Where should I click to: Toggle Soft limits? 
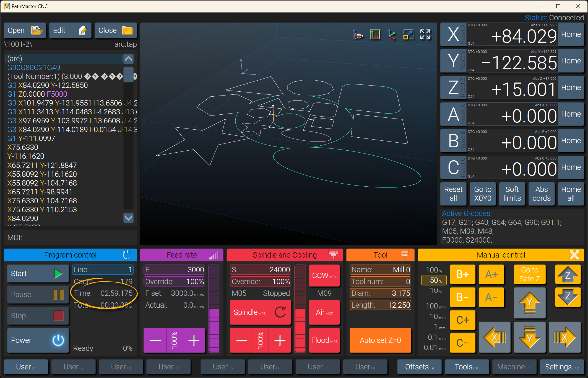pyautogui.click(x=512, y=194)
